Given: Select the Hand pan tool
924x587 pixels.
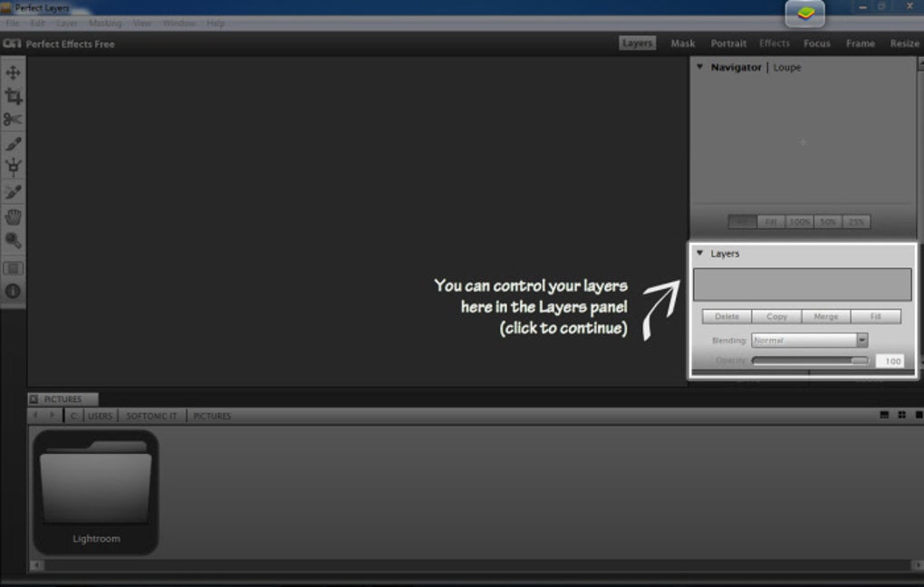Looking at the screenshot, I should click(13, 217).
